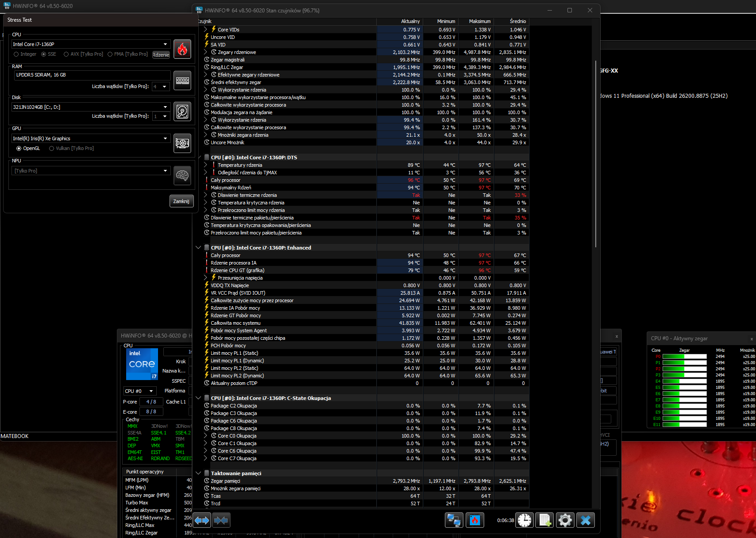
Task: Click the clock reset-timer icon
Action: [x=525, y=520]
